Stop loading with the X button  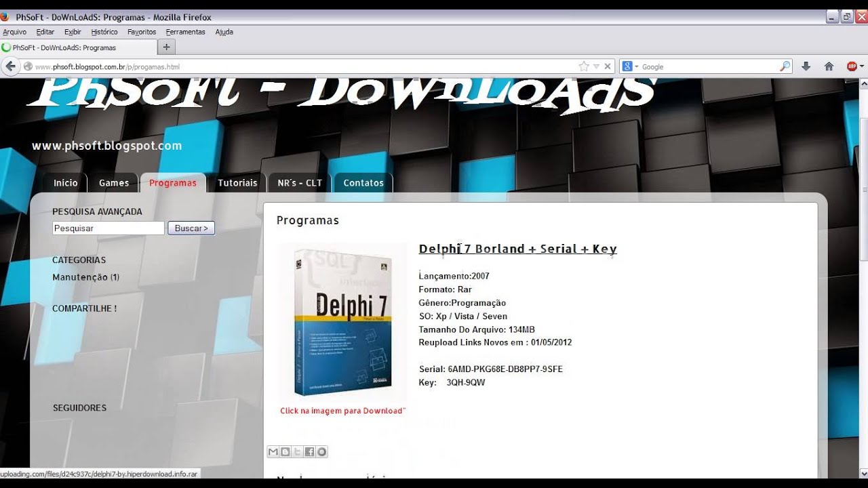tap(608, 66)
